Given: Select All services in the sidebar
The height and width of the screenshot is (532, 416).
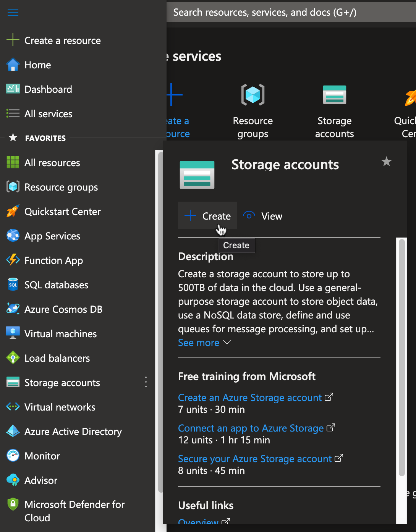Looking at the screenshot, I should 48,114.
